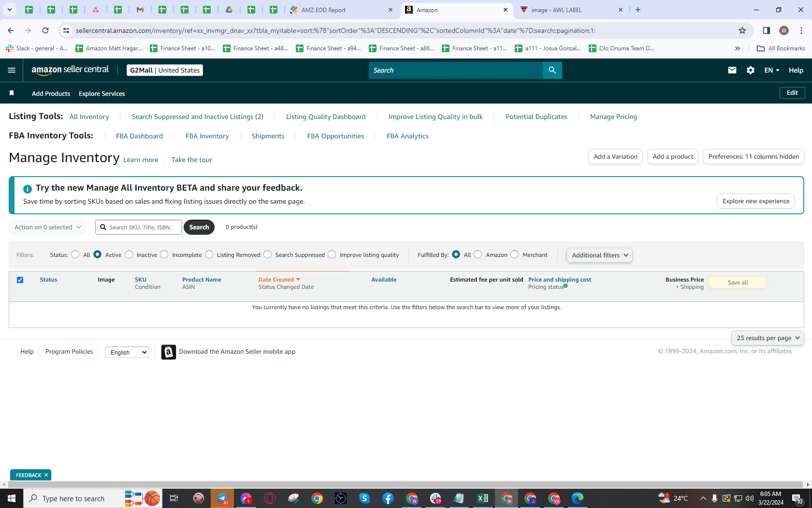Screen dimensions: 812x508
Task: Go back using the browser back arrow
Action: click(x=11, y=30)
